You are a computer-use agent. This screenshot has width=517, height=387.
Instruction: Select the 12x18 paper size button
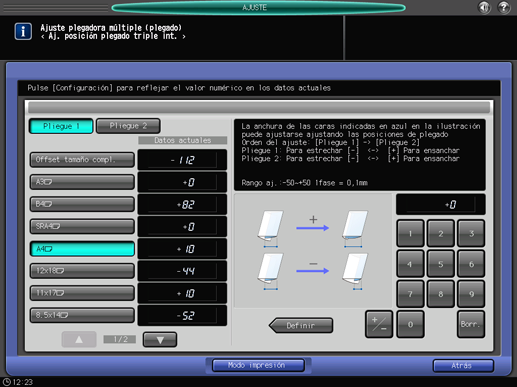(x=82, y=271)
